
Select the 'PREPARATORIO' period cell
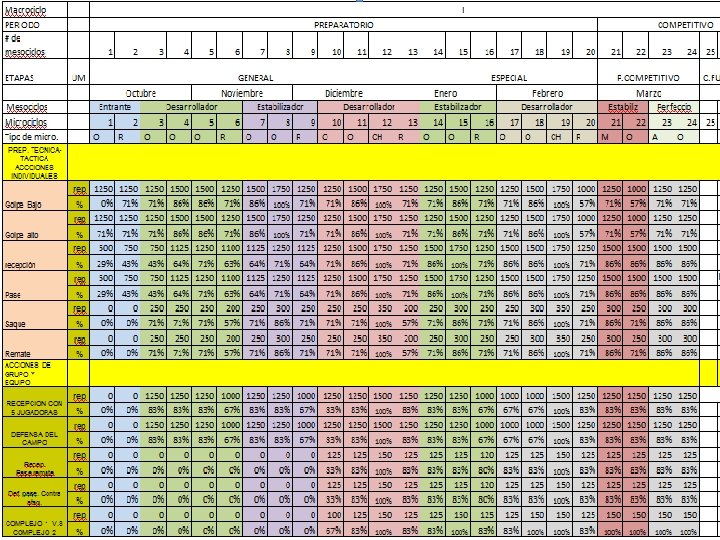[x=343, y=25]
